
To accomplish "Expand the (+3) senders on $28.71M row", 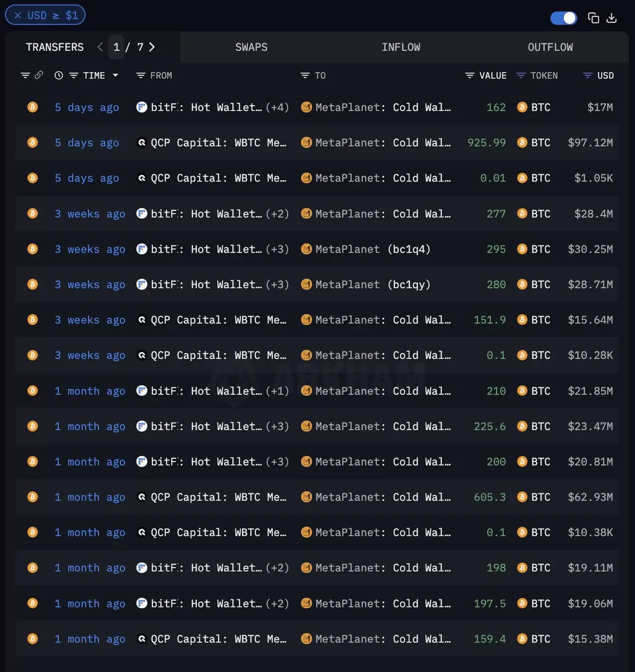I will (x=277, y=284).
